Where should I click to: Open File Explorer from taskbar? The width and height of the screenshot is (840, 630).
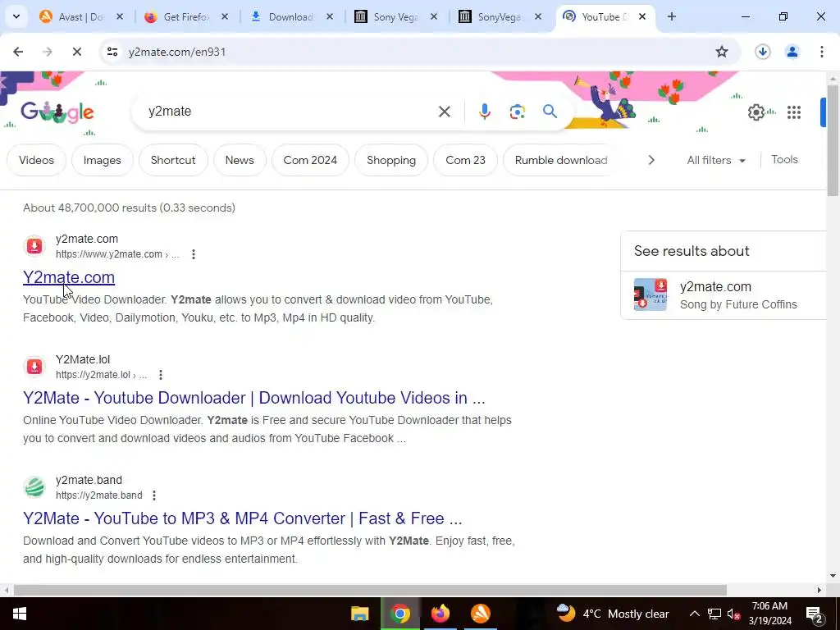[x=359, y=614]
